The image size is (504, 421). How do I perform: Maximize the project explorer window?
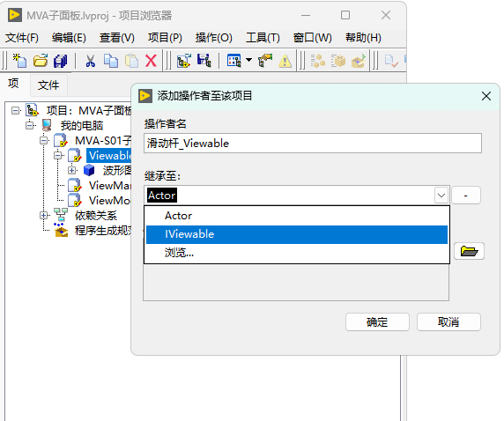345,15
